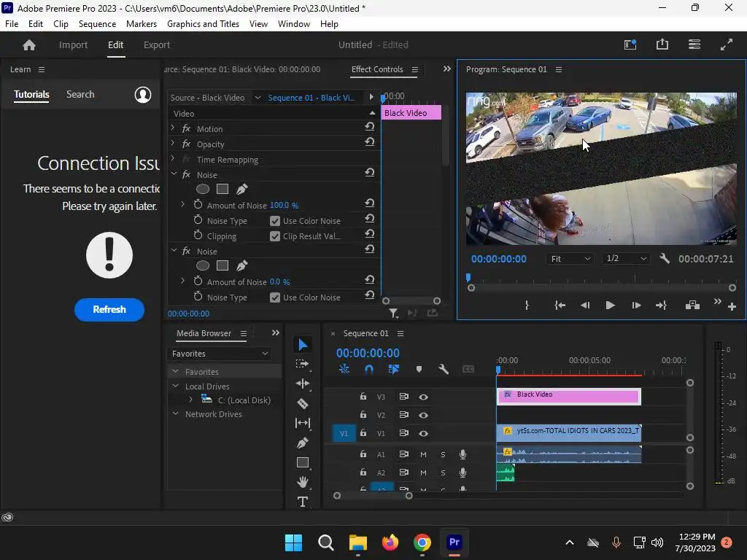This screenshot has height=560, width=747.
Task: Toggle animation stopwatch for first Amount of Noise
Action: [x=198, y=205]
